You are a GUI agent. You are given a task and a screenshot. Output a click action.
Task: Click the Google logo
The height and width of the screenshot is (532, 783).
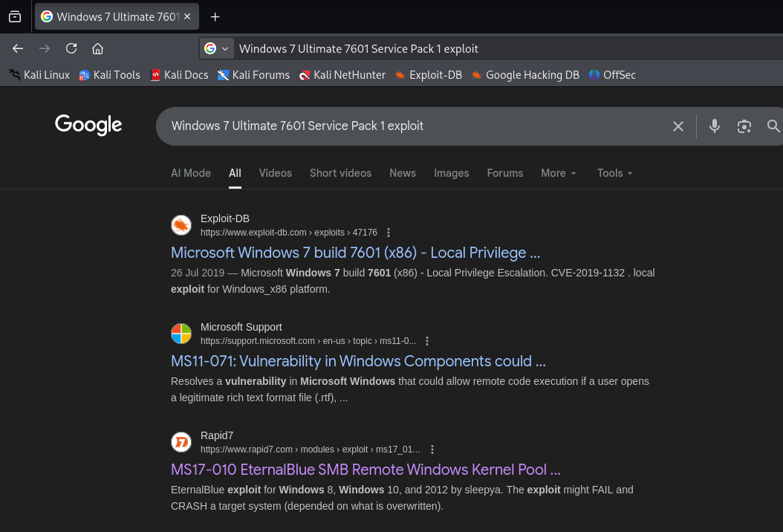coord(88,125)
